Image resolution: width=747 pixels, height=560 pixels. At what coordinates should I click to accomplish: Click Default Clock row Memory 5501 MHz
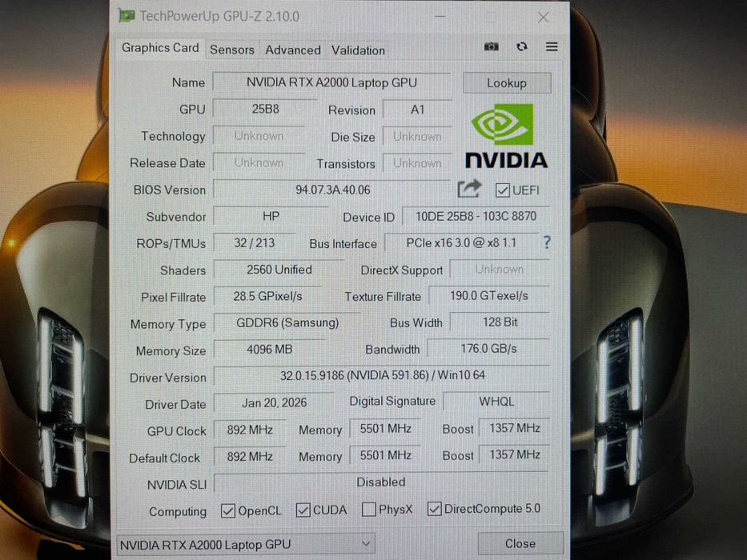tap(385, 455)
